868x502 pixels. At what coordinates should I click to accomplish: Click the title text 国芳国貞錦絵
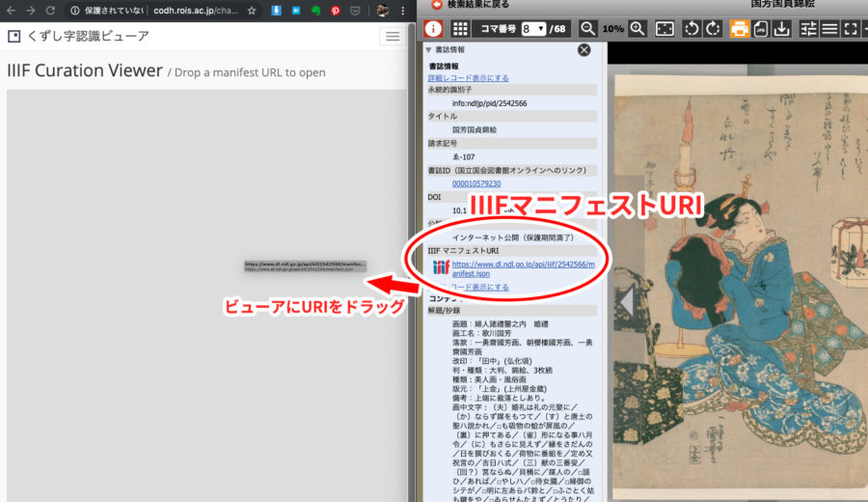click(475, 130)
